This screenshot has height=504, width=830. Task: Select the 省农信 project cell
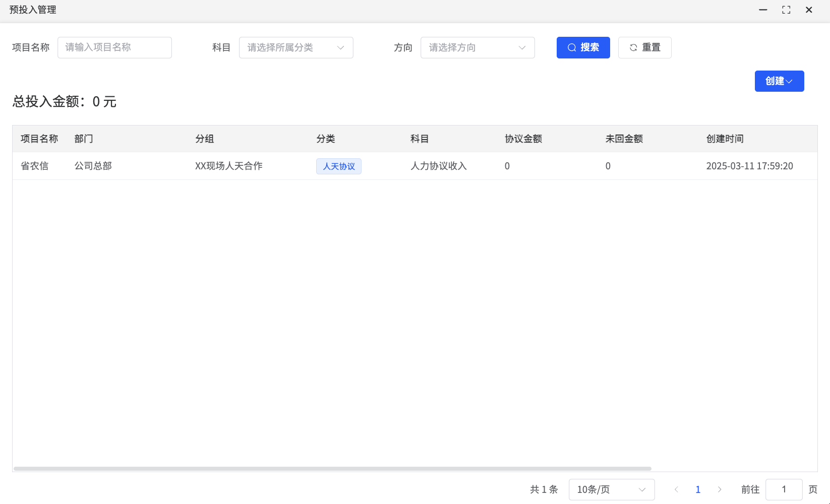(34, 166)
